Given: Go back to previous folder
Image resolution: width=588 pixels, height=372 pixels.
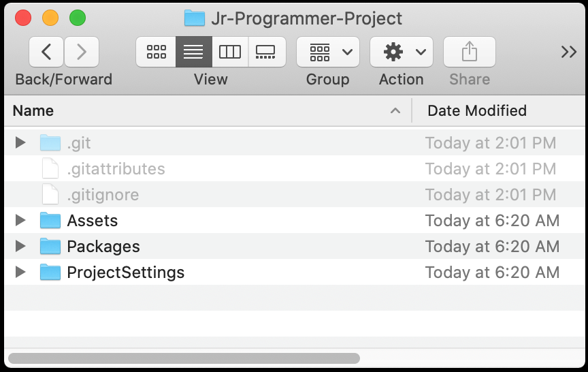Looking at the screenshot, I should point(46,52).
